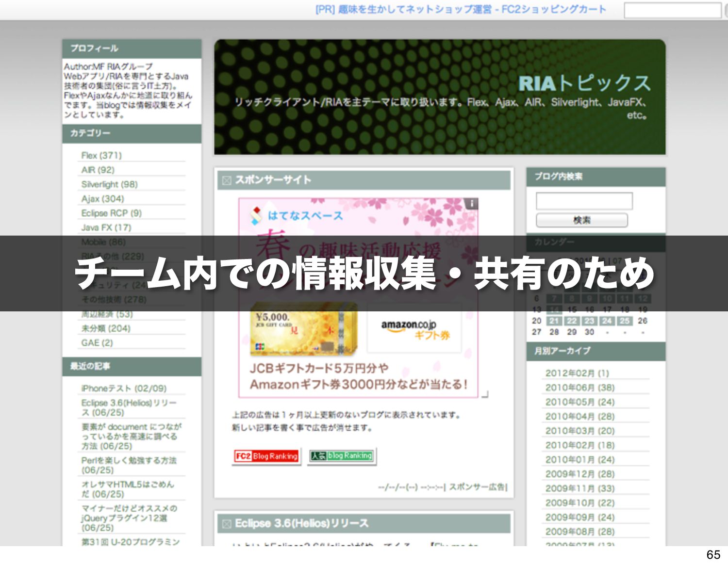Open the Eclipse RCP (9) category
The image size is (728, 566).
point(112,213)
